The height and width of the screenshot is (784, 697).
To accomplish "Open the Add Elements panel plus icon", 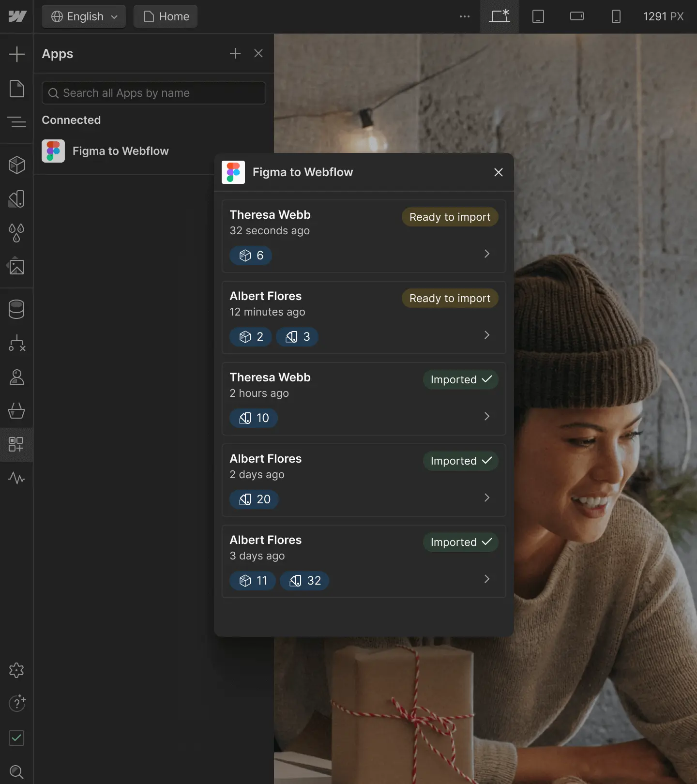I will [x=17, y=54].
